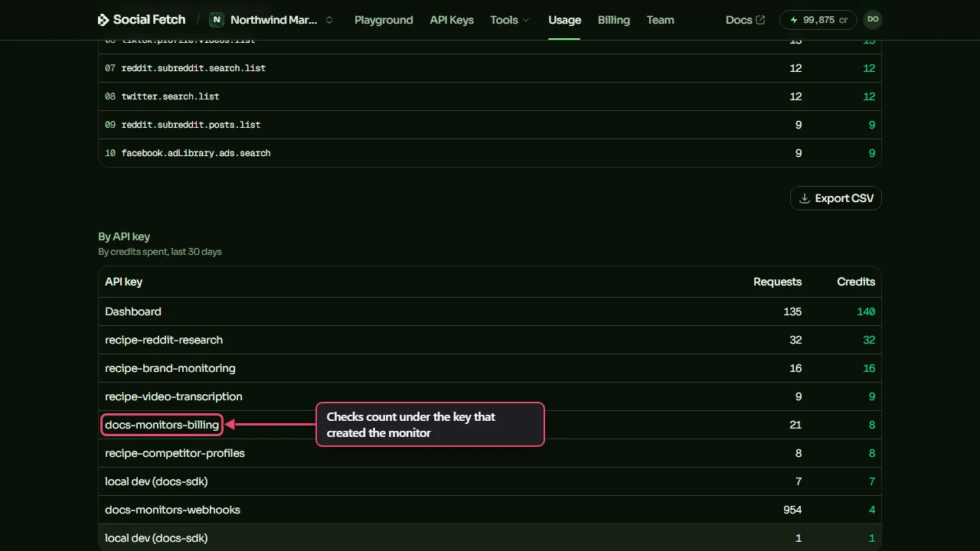
Task: Select the reddit.subreddit.search.list endpoint row
Action: [490, 68]
